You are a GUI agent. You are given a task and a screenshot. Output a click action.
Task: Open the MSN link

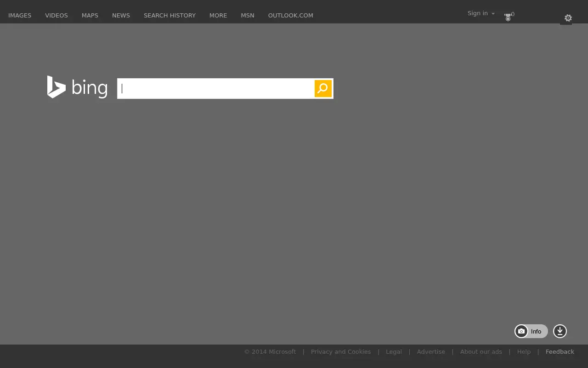248,15
